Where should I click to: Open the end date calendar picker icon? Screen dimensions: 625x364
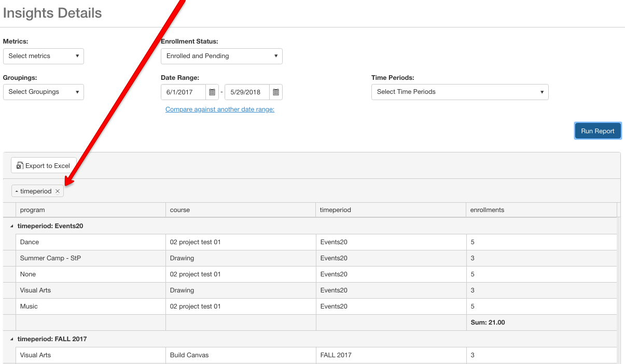[x=276, y=92]
